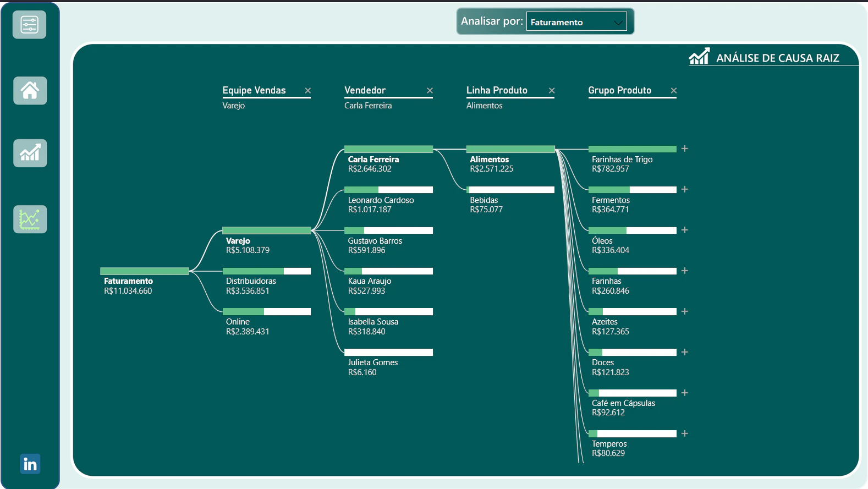Click the R$260.846 Farinhas value
This screenshot has height=489, width=868.
point(611,291)
